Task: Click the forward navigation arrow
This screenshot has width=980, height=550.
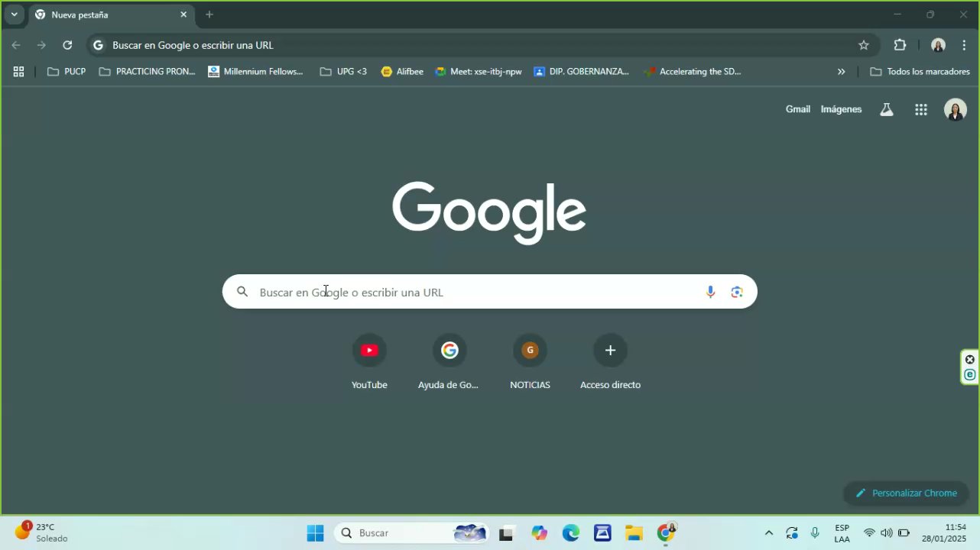Action: 41,45
